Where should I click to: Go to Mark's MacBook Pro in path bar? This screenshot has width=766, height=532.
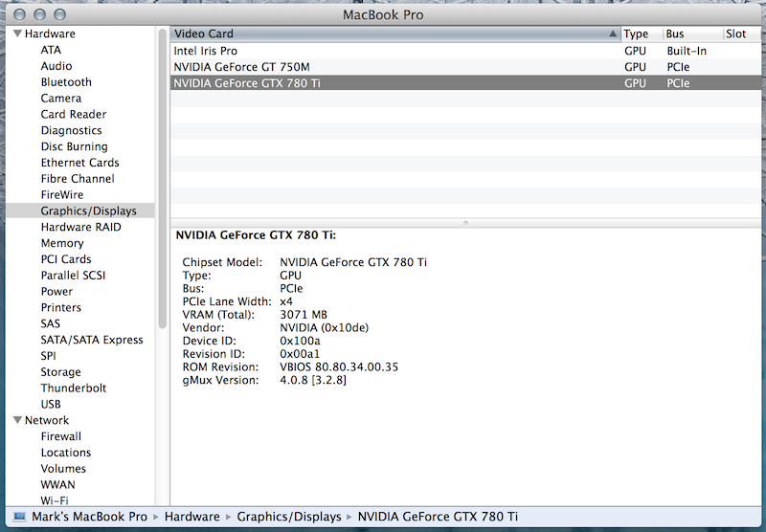[x=89, y=517]
